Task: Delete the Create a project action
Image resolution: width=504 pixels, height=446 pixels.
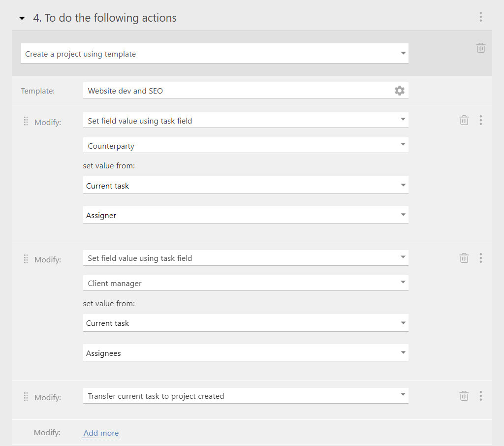Action: click(x=480, y=48)
